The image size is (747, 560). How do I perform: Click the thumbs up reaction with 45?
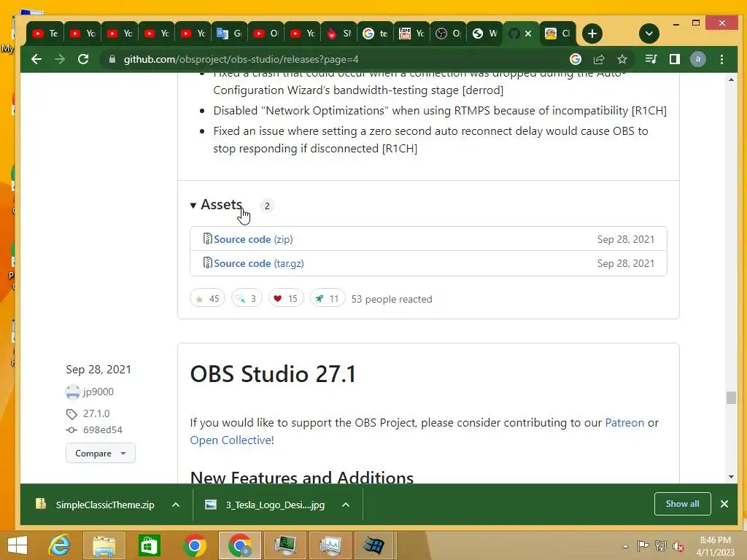(x=207, y=298)
